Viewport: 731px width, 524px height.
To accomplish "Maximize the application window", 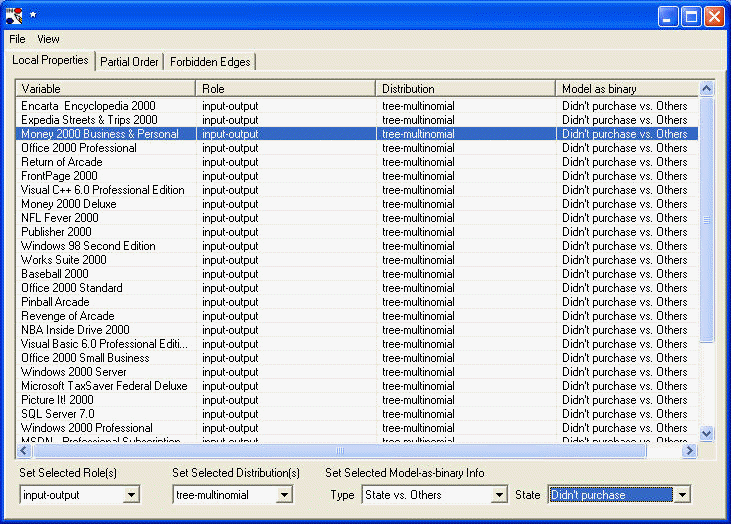I will click(x=691, y=16).
